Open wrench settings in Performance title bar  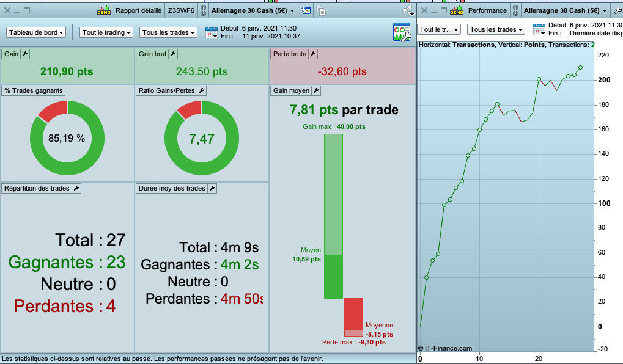pos(618,11)
